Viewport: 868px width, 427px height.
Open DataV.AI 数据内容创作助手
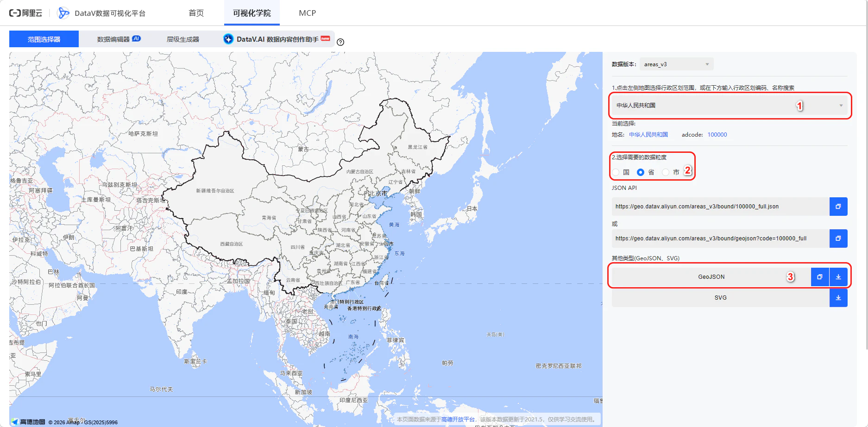(x=277, y=39)
